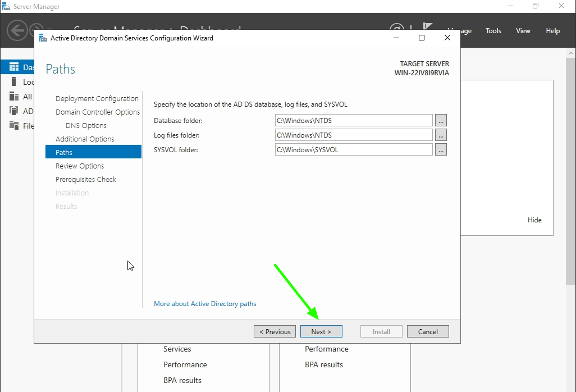Viewport: 576px width, 392px height.
Task: Select AD DS in the sidebar
Action: (22, 111)
